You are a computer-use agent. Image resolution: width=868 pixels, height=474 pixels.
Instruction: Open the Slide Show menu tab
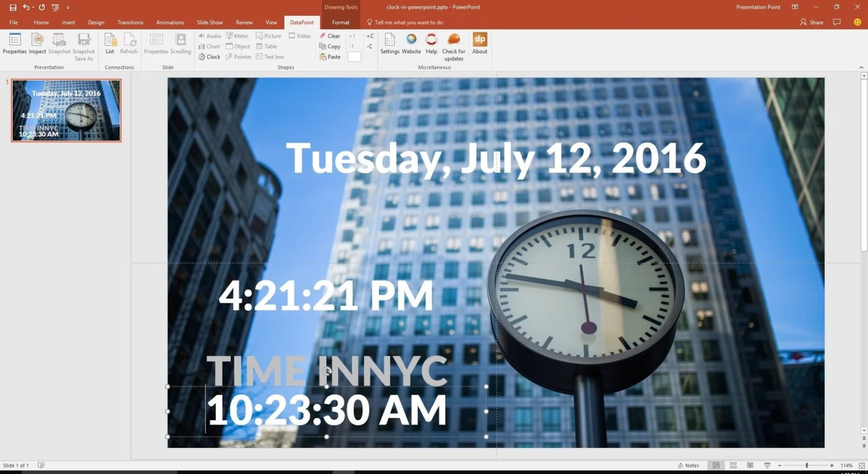[210, 22]
